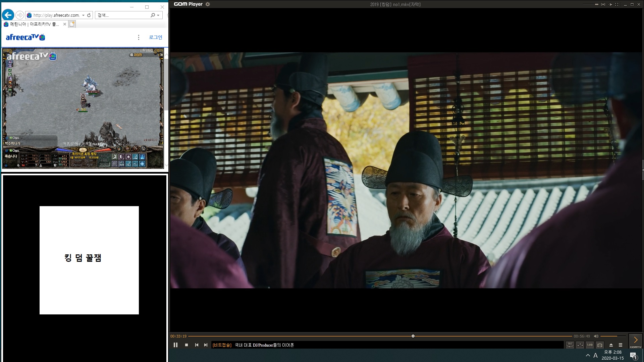Open the 360° VR video mode
This screenshot has height=362, width=644.
point(570,345)
